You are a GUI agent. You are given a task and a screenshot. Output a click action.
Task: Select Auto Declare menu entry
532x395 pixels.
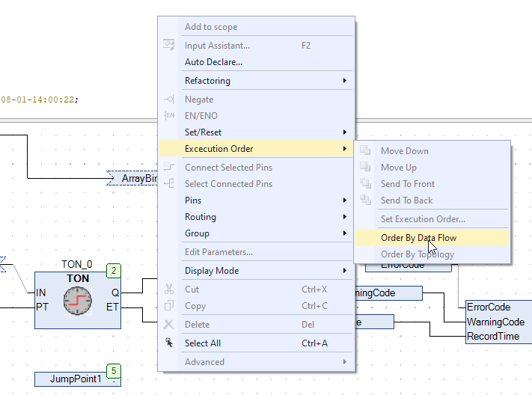coord(256,62)
